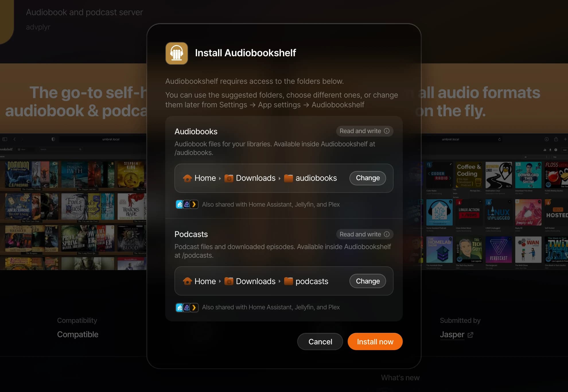Click the Home house icon in Podcasts path
The image size is (568, 392).
click(187, 281)
